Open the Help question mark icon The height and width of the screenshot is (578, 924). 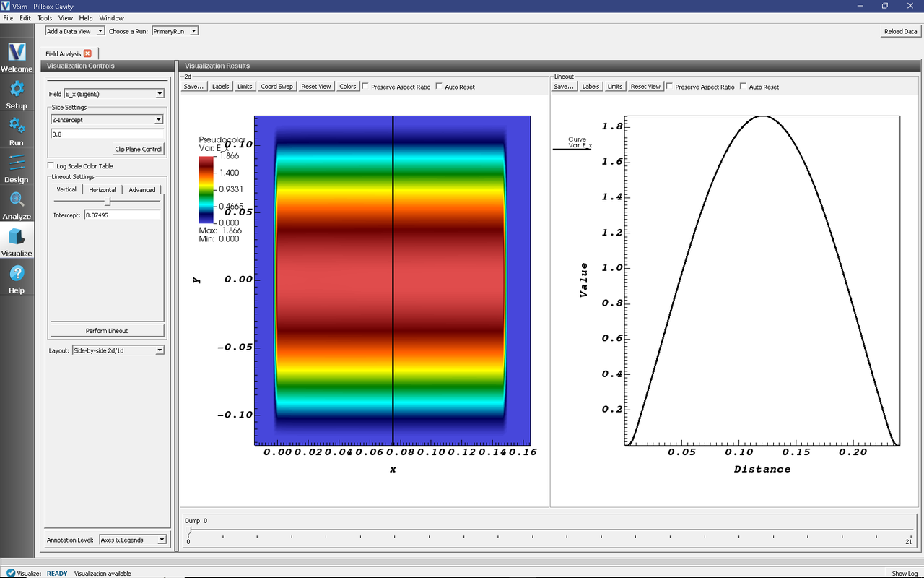pyautogui.click(x=17, y=273)
